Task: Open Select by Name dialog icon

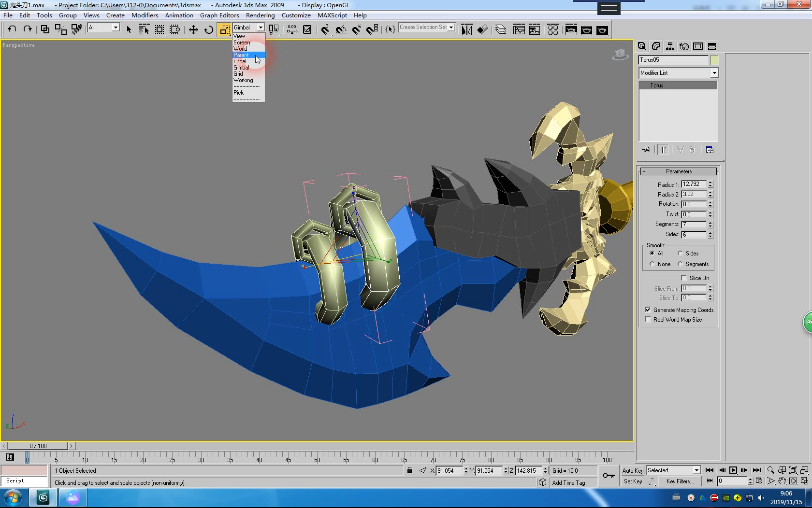Action: point(144,29)
